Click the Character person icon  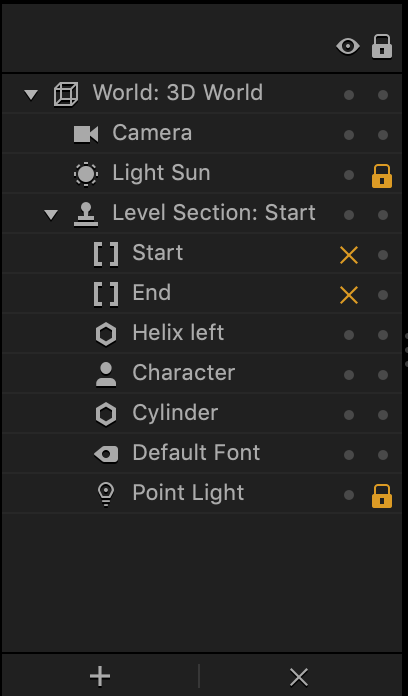tap(106, 374)
